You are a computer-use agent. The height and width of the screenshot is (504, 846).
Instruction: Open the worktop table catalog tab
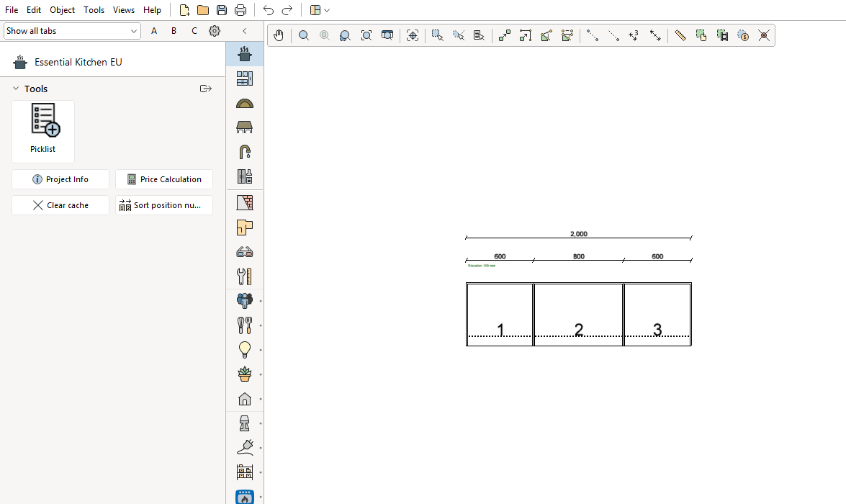click(244, 127)
